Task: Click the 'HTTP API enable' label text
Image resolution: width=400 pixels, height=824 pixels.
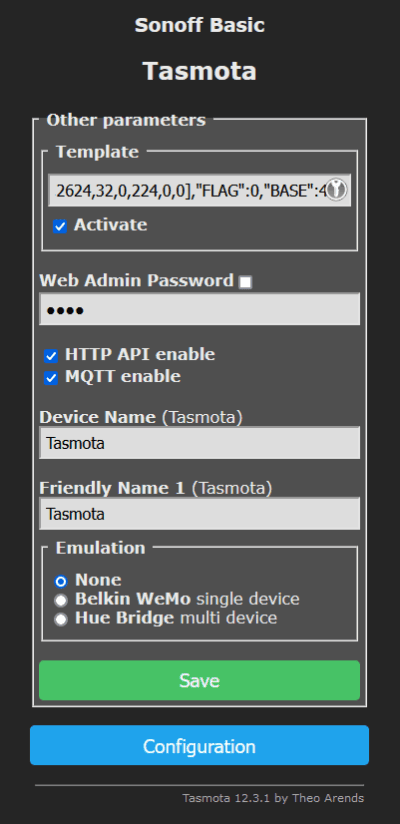Action: click(140, 355)
